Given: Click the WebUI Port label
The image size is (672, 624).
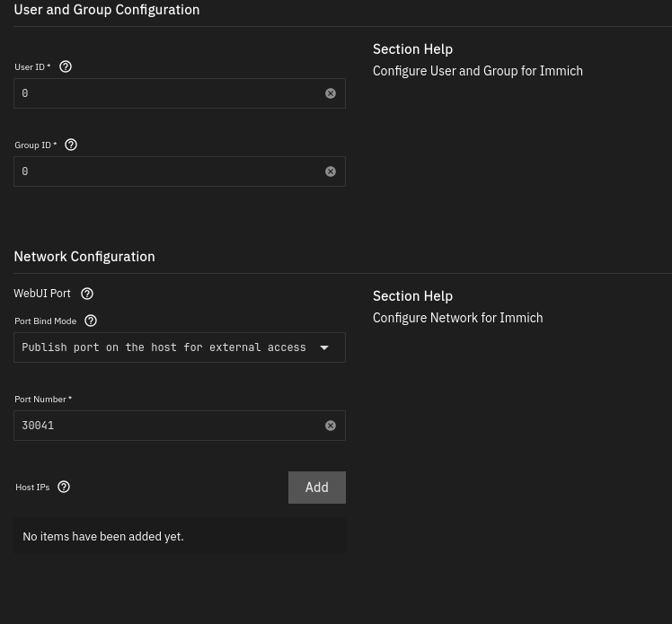Looking at the screenshot, I should pos(42,294).
